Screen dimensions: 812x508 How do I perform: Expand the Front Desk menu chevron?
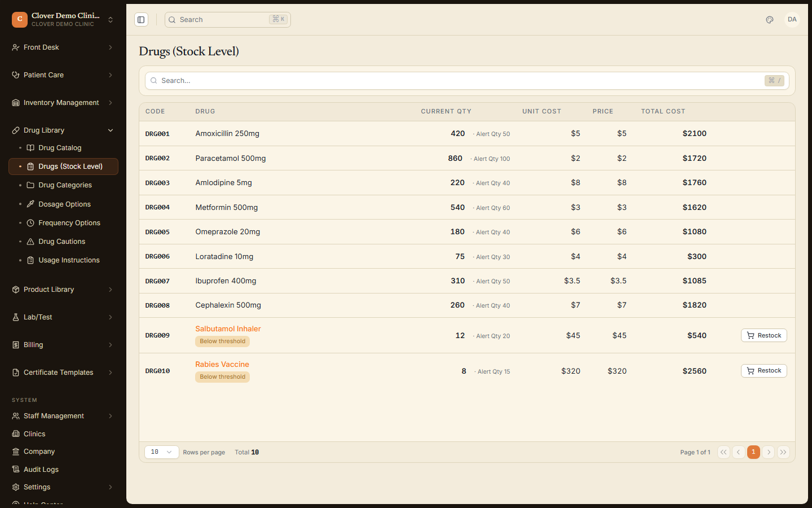point(111,47)
